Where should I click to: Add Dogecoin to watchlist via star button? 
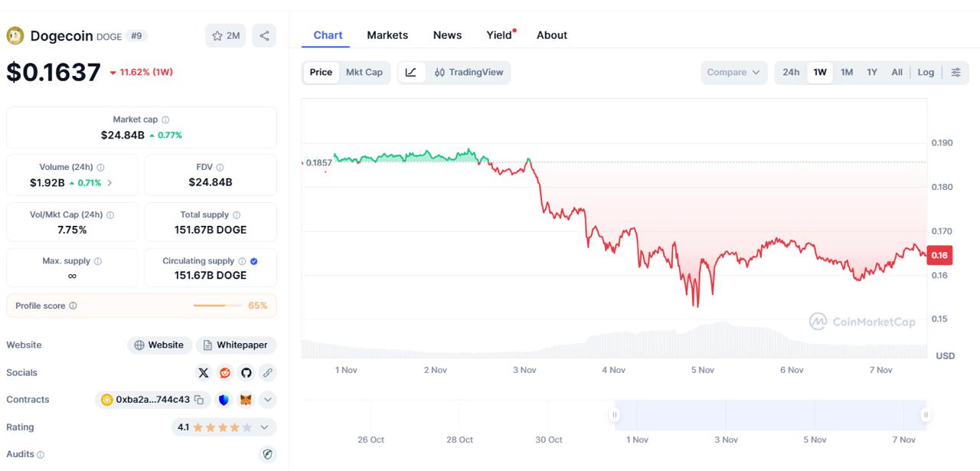225,35
